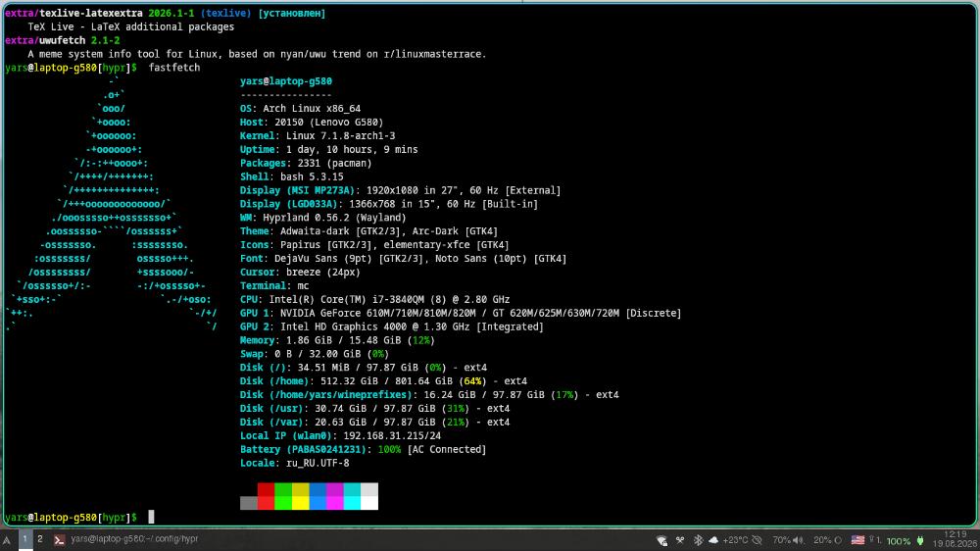Click the 70% volume value

coord(781,540)
